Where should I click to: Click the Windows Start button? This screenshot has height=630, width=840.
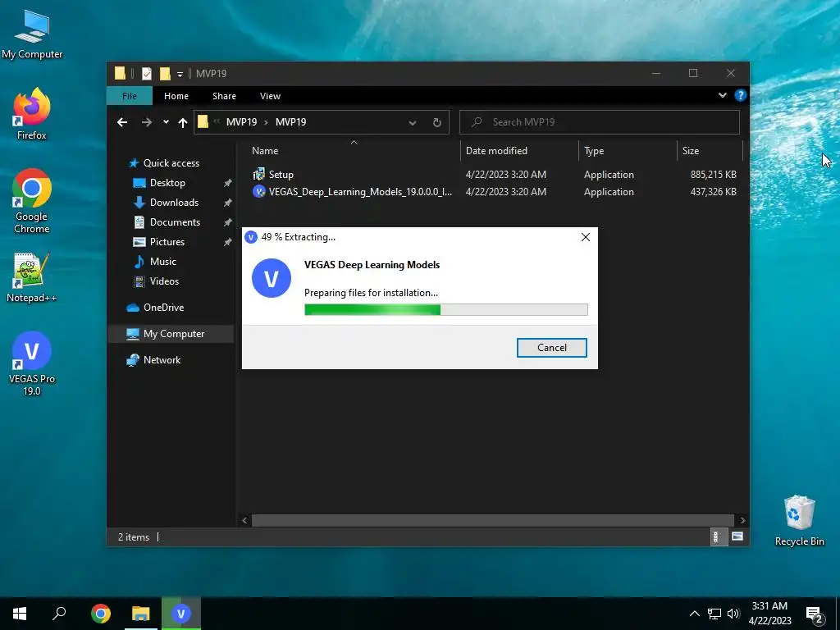tap(20, 614)
